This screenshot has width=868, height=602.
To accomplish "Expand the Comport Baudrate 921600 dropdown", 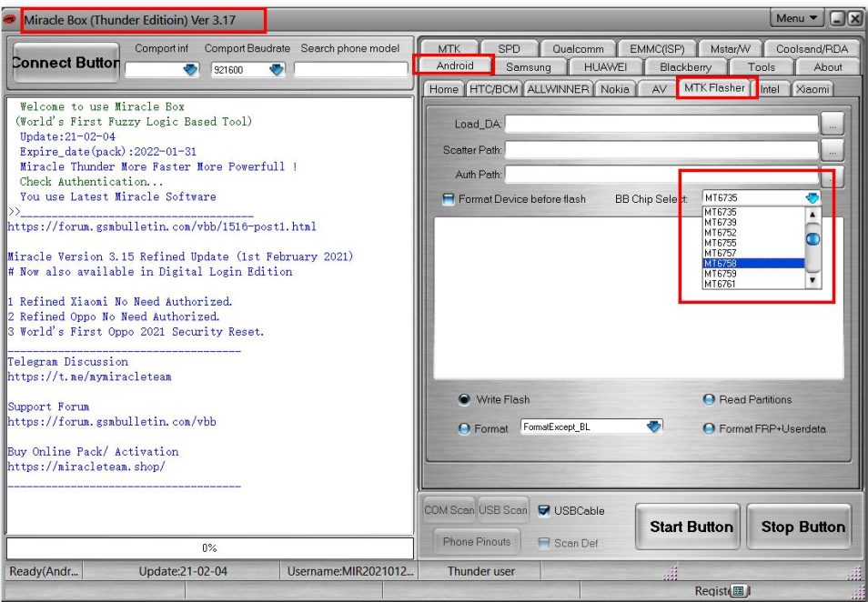I will 277,70.
